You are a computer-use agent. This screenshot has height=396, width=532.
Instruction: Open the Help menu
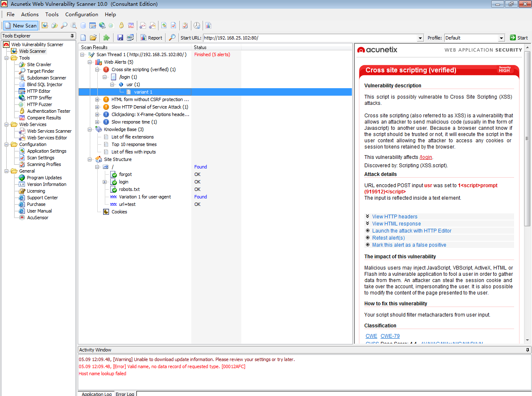110,15
